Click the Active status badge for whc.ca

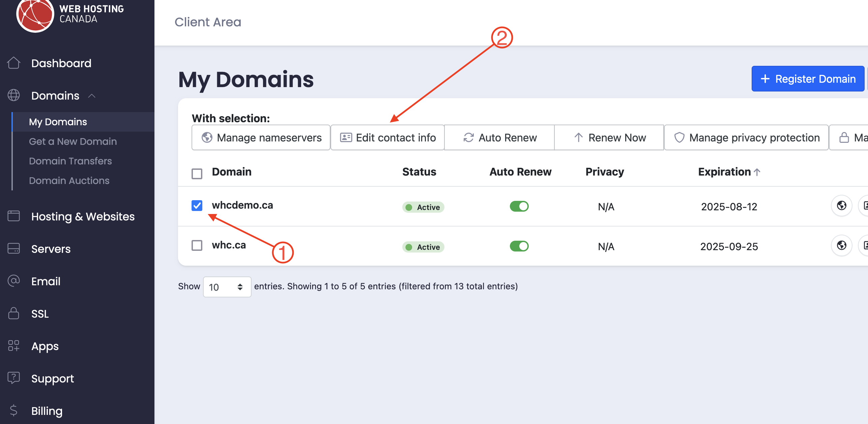(423, 247)
